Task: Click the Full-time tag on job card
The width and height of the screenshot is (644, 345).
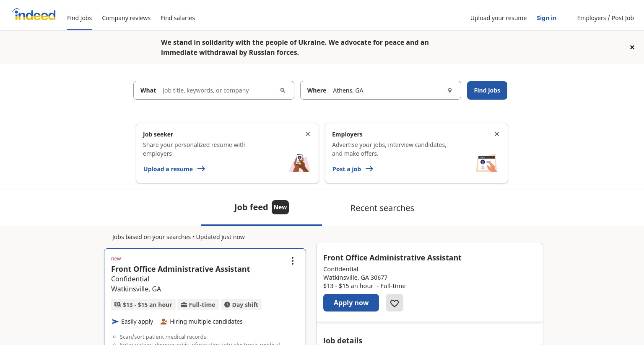Action: click(x=198, y=305)
